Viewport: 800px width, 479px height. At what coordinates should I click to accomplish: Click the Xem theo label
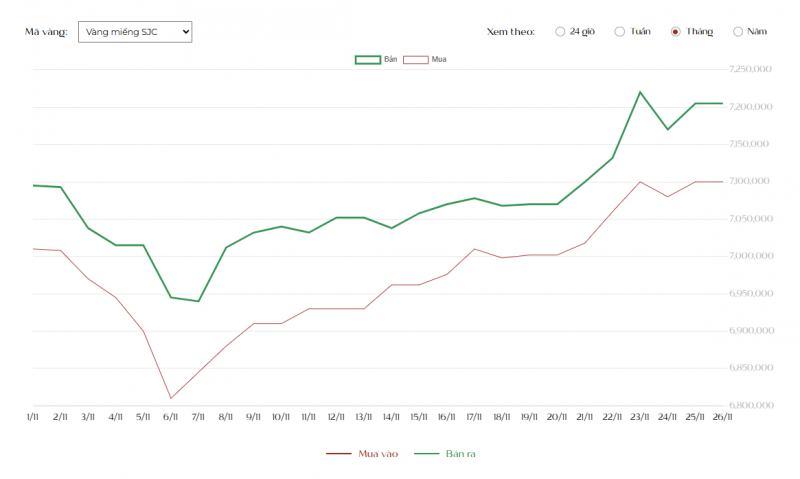pyautogui.click(x=510, y=32)
